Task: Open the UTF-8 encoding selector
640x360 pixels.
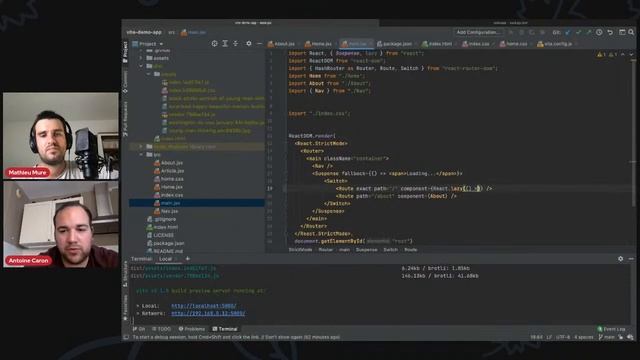Action: click(x=563, y=337)
